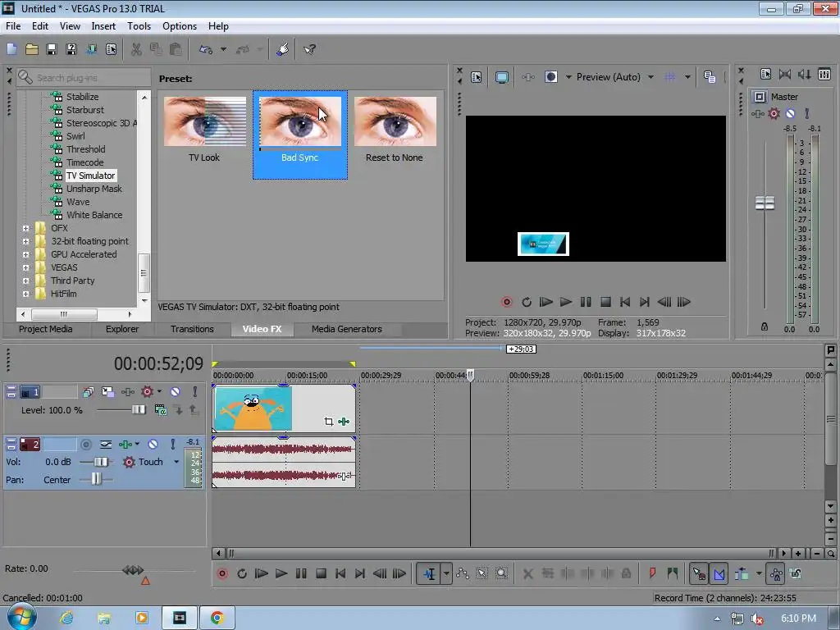Click the track 1 Level slider
This screenshot has width=840, height=630.
tap(138, 410)
